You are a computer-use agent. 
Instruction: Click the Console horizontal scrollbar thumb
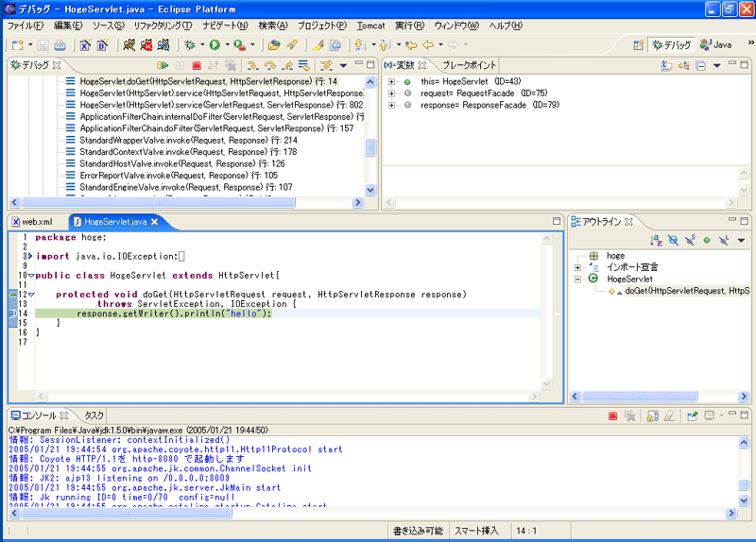127,513
